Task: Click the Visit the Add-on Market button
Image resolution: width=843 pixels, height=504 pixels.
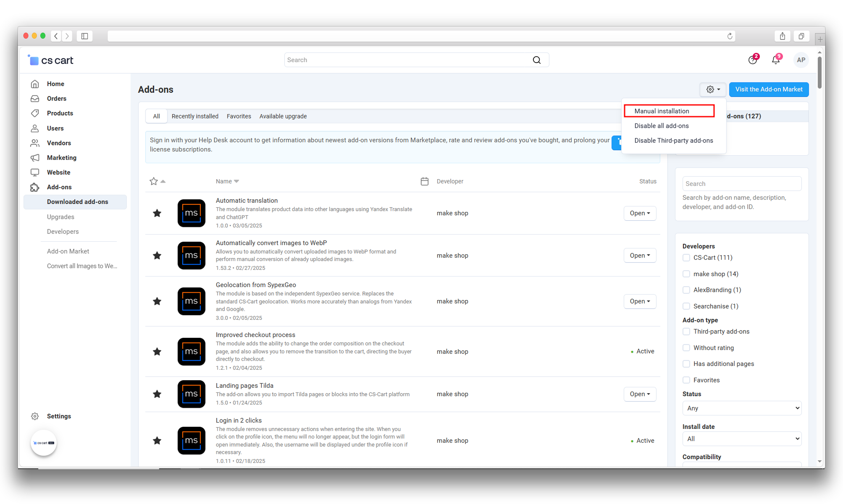Action: 769,89
